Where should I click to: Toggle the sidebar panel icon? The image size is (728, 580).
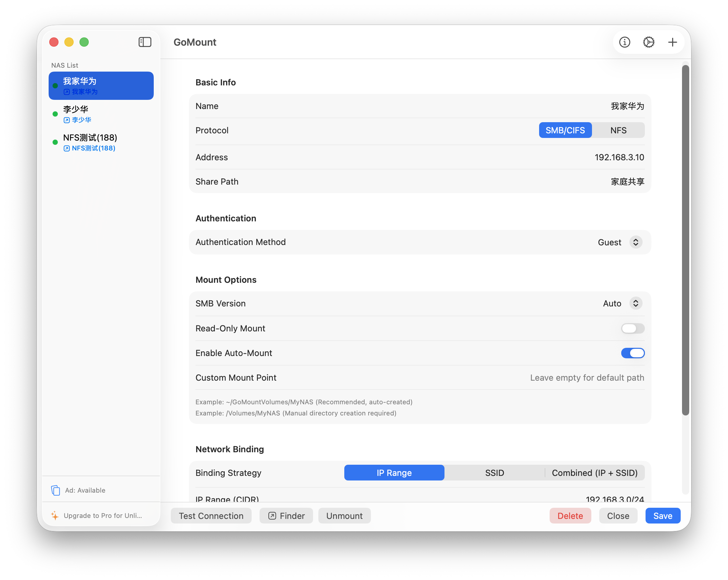point(145,42)
